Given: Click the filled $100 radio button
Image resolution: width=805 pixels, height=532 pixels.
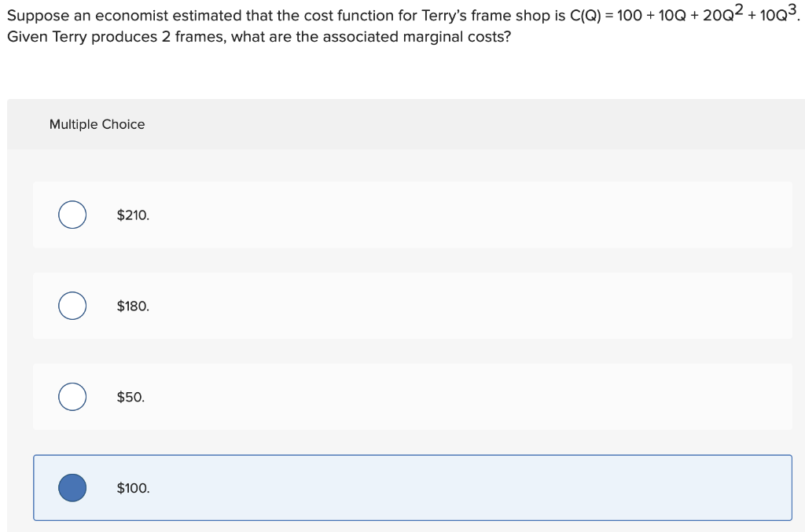Looking at the screenshot, I should click(x=72, y=487).
